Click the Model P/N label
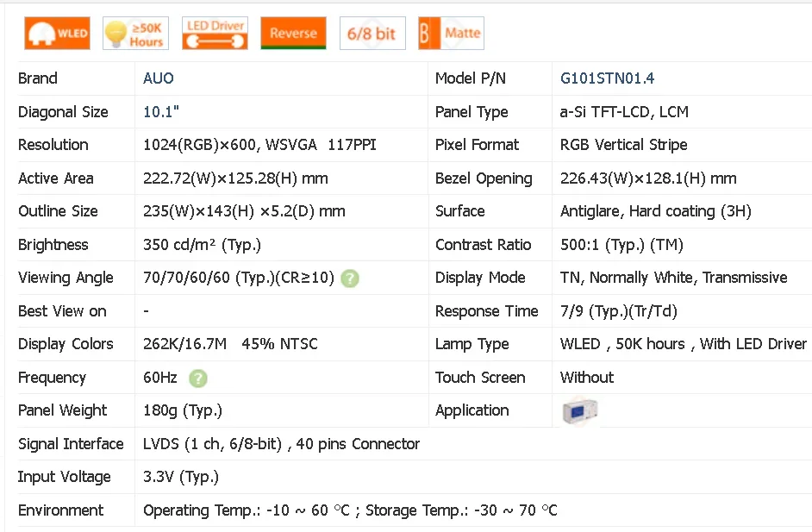The width and height of the screenshot is (812, 532). click(470, 78)
